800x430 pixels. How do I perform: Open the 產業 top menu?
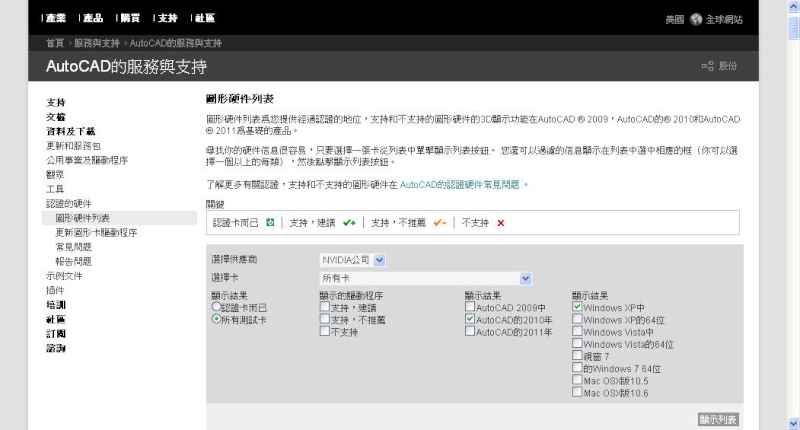tap(56, 18)
